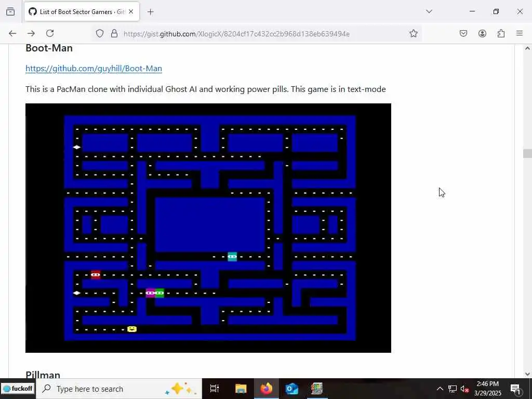Click the Boot-Man heading

49,48
